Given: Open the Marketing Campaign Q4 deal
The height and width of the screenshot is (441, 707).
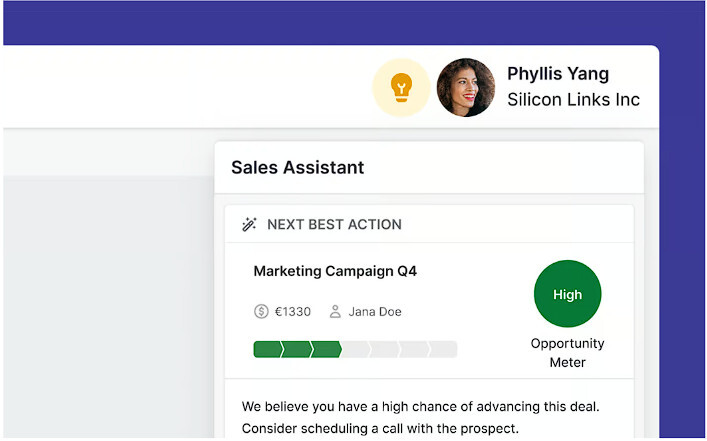Looking at the screenshot, I should tap(335, 271).
